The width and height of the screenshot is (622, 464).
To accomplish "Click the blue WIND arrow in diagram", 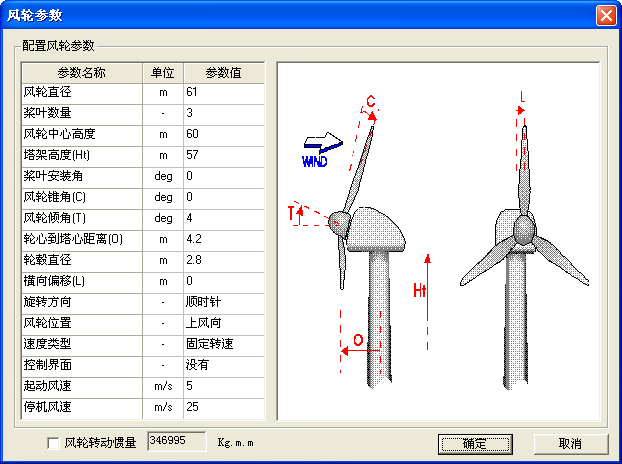I will click(x=323, y=145).
